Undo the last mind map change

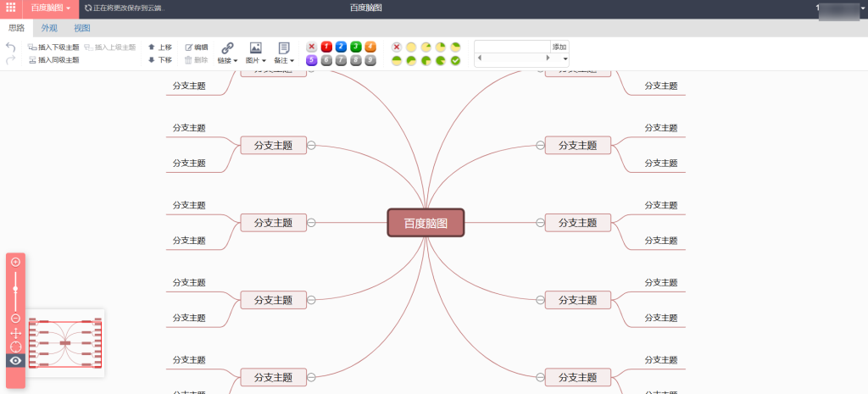[x=10, y=47]
